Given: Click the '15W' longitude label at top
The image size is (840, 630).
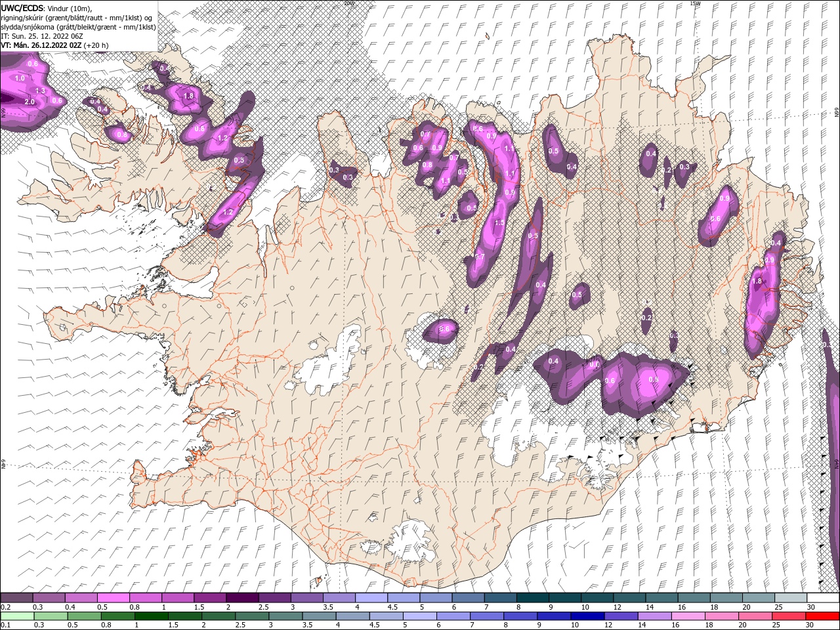Looking at the screenshot, I should click(x=695, y=3).
